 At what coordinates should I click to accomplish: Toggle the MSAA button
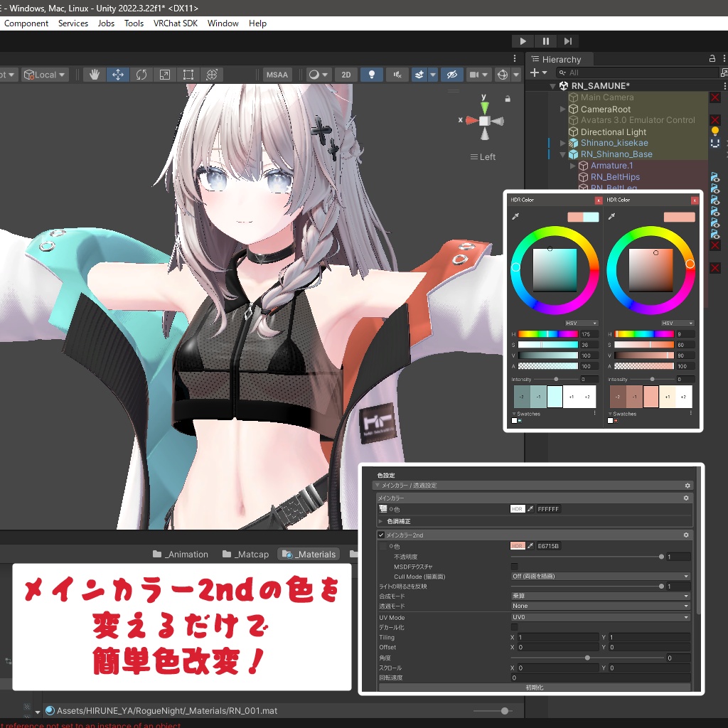click(277, 75)
